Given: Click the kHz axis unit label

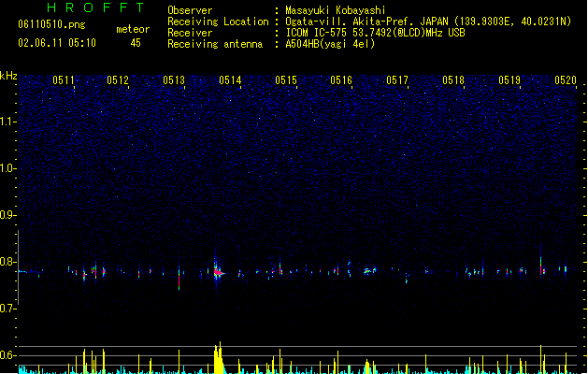Looking at the screenshot, I should tap(8, 76).
